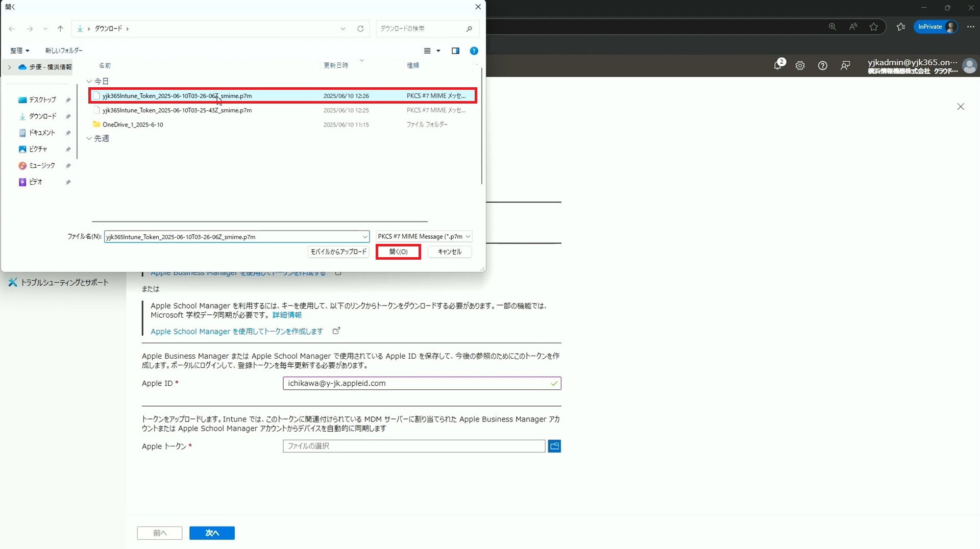Select the OneDrive_1_2025-6-10 folder

(283, 124)
